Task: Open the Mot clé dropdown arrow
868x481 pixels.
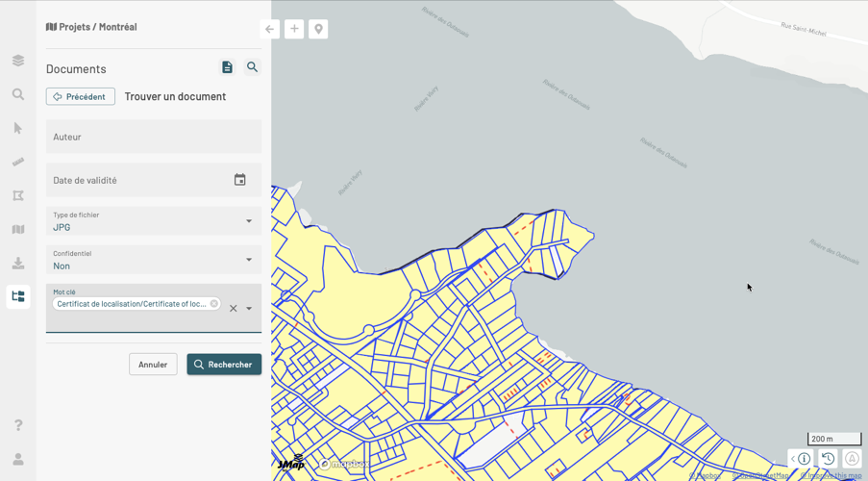Action: (x=249, y=309)
